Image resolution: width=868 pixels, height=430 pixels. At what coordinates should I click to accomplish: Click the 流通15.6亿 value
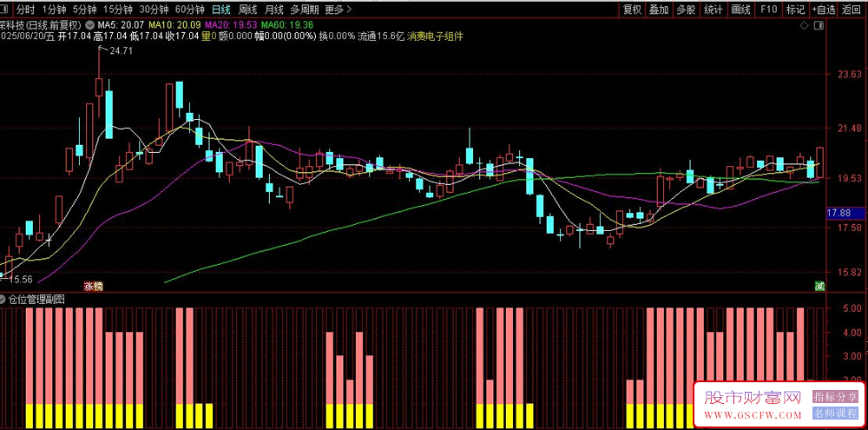click(381, 36)
